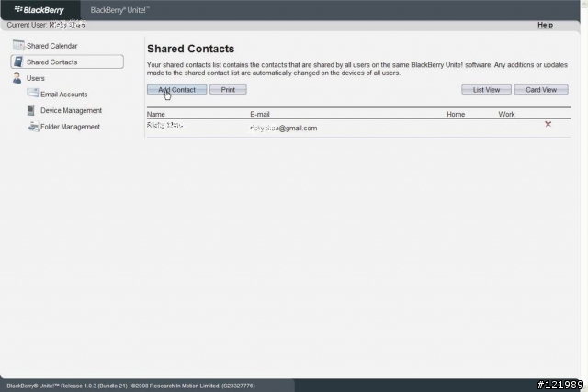Click the gmail.com contact email address

pos(284,129)
